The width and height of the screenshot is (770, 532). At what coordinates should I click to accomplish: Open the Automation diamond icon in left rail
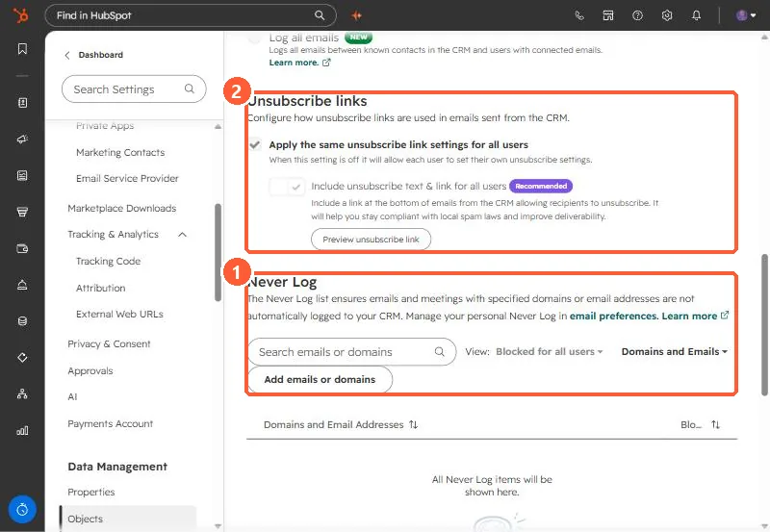(x=22, y=357)
